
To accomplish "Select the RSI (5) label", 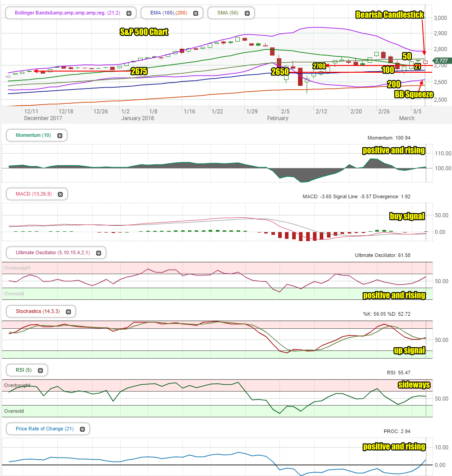I will click(23, 370).
